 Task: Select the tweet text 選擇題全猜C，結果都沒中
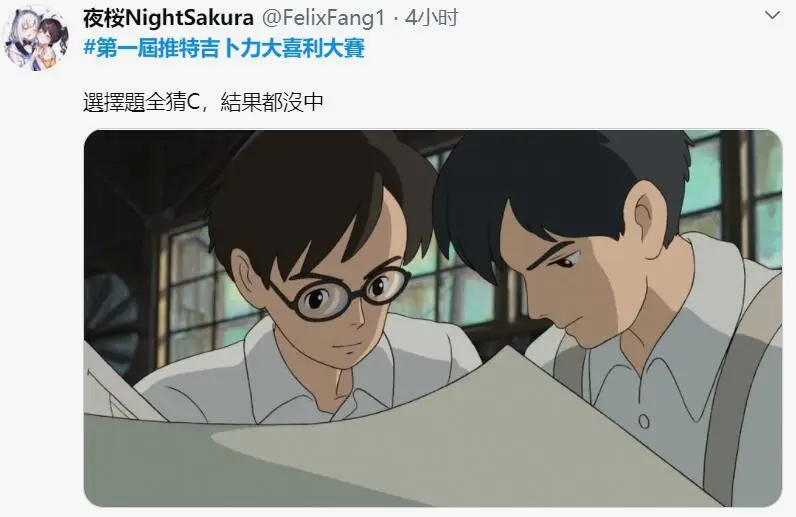click(203, 102)
